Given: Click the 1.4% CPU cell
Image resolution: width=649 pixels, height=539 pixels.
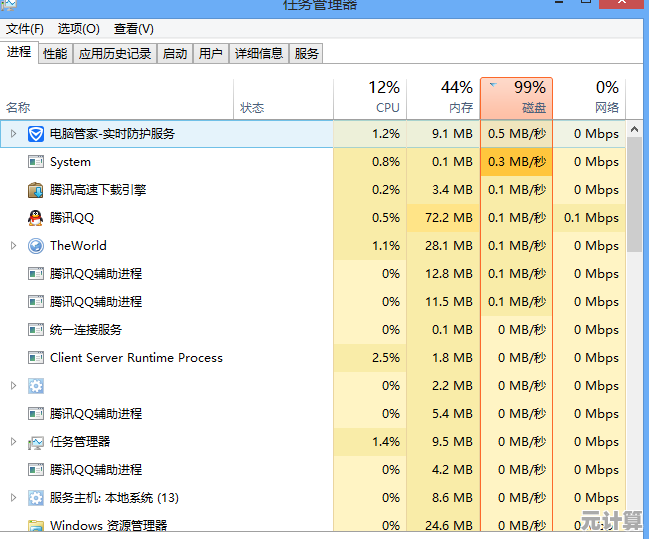Looking at the screenshot, I should pos(370,442).
